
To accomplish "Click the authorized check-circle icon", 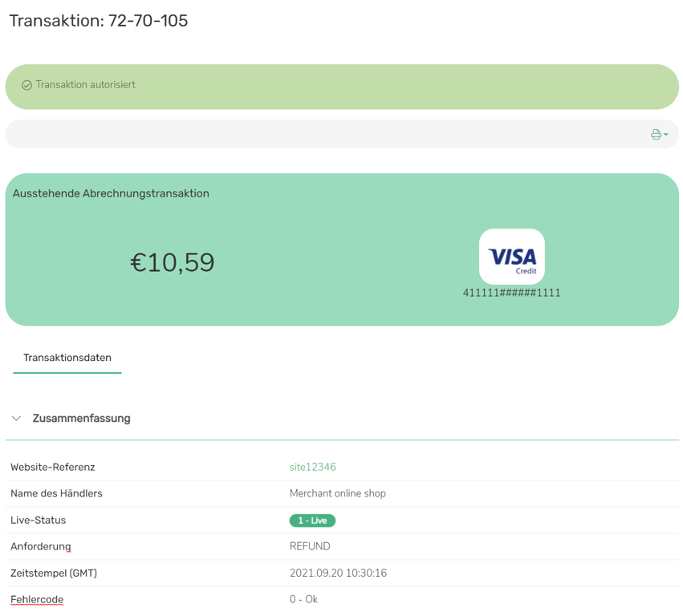I will pyautogui.click(x=26, y=85).
